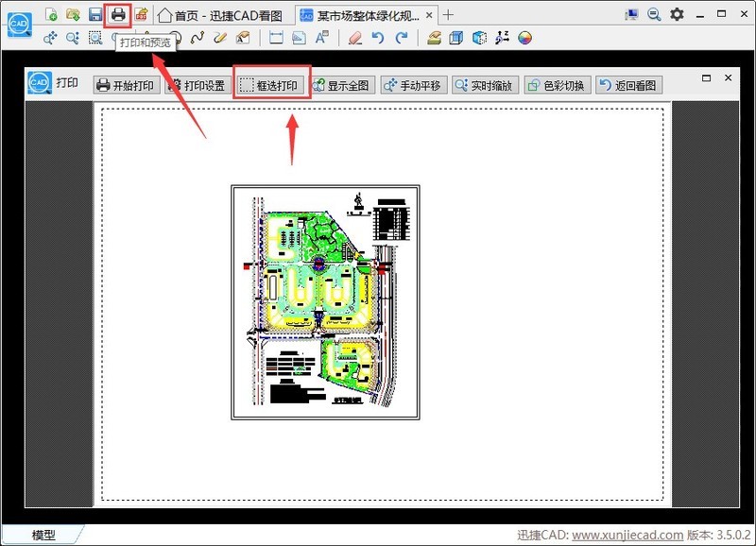Add a new tab with plus button
The width and height of the screenshot is (756, 546).
tap(449, 15)
